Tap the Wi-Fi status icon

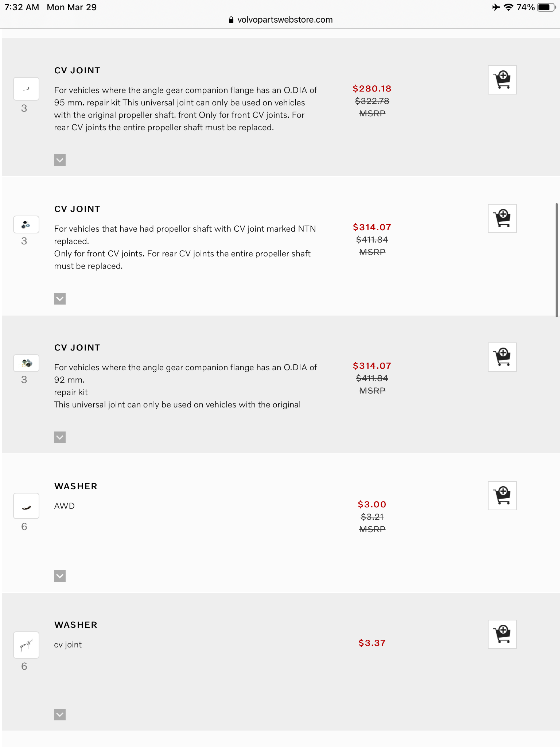point(508,7)
